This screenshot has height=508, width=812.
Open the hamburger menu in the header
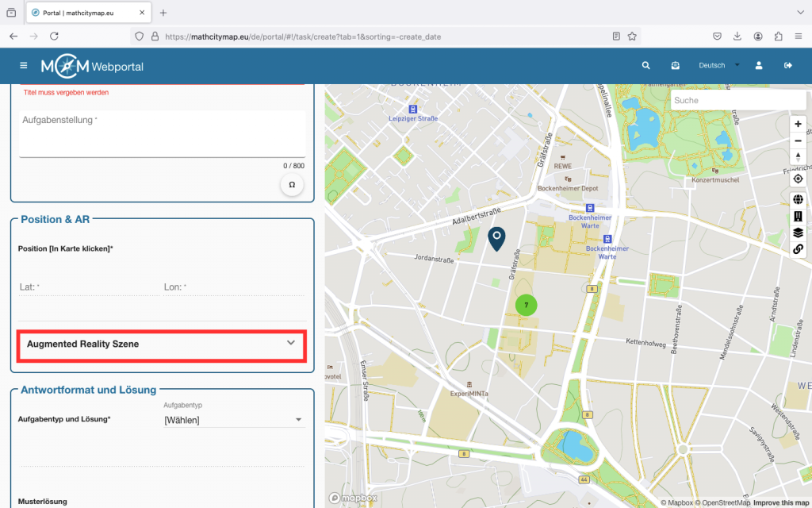[x=23, y=66]
